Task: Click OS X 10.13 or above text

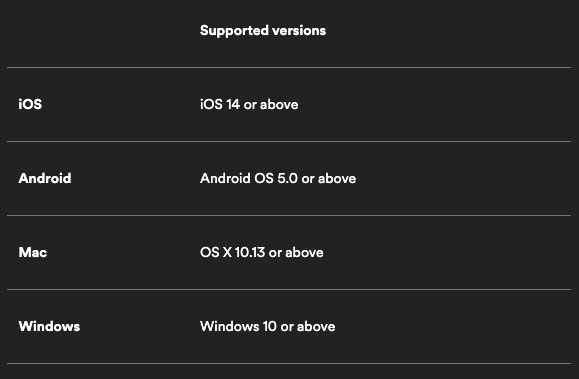Action: point(262,252)
